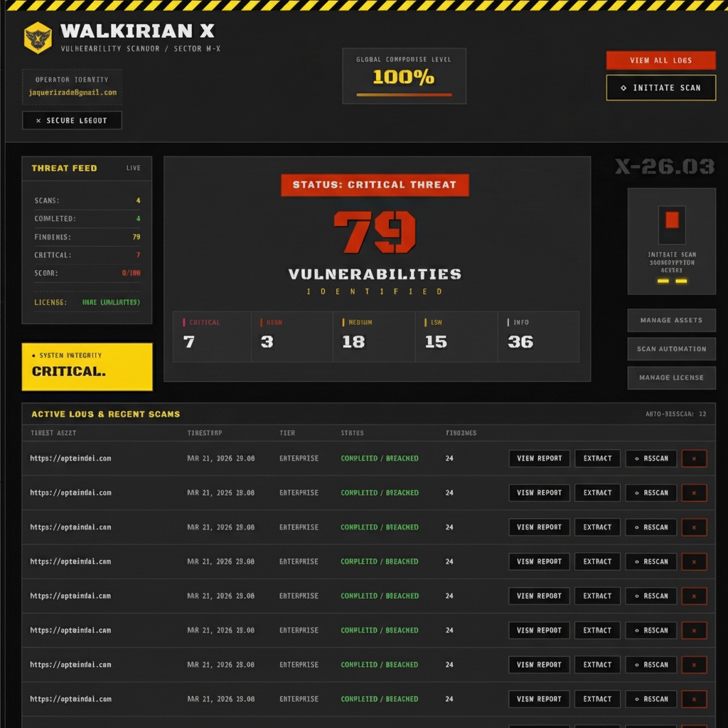Click the Global Compromise Level progress bar
The width and height of the screenshot is (728, 728).
point(403,95)
